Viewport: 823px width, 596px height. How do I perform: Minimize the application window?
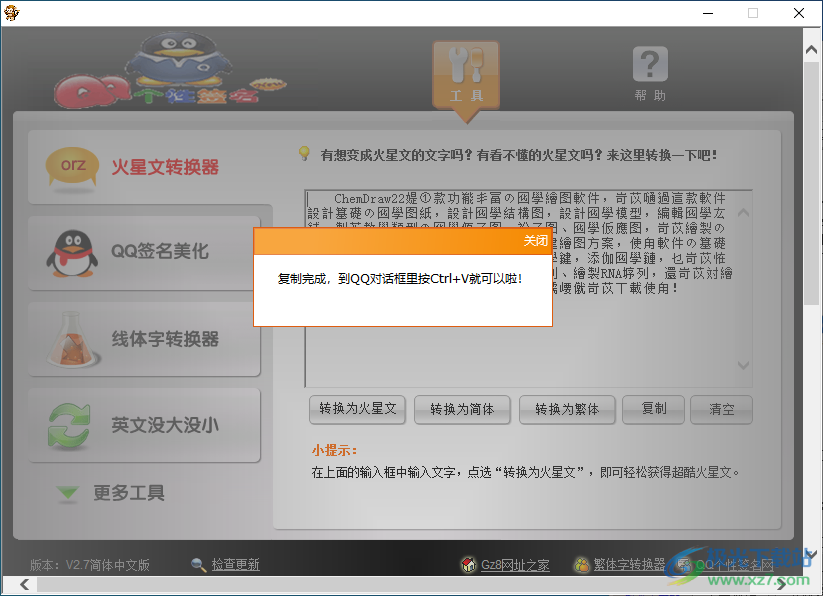coord(708,13)
